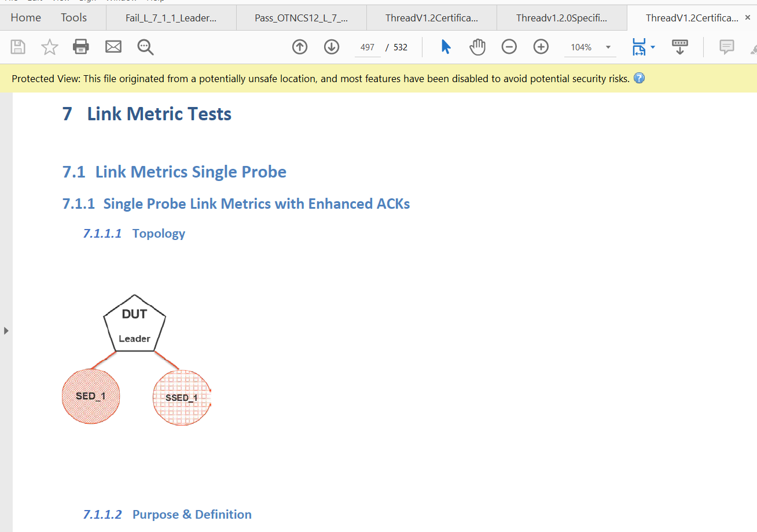Image resolution: width=757 pixels, height=532 pixels.
Task: Zoom out on the page
Action: (x=509, y=47)
